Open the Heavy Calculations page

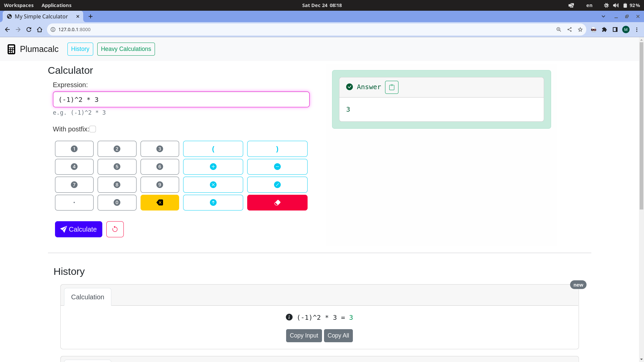coord(126,49)
